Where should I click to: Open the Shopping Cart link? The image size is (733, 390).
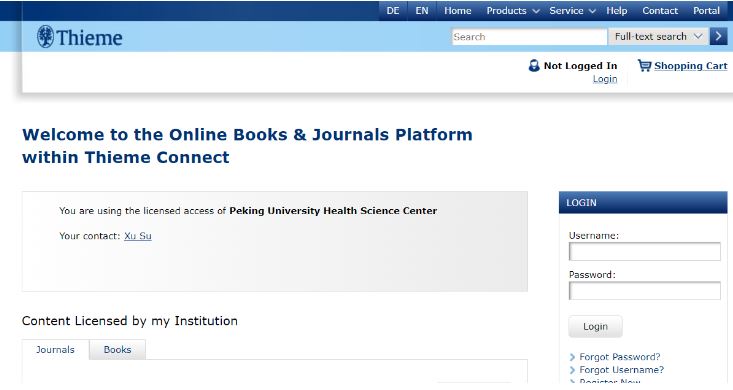pos(690,66)
